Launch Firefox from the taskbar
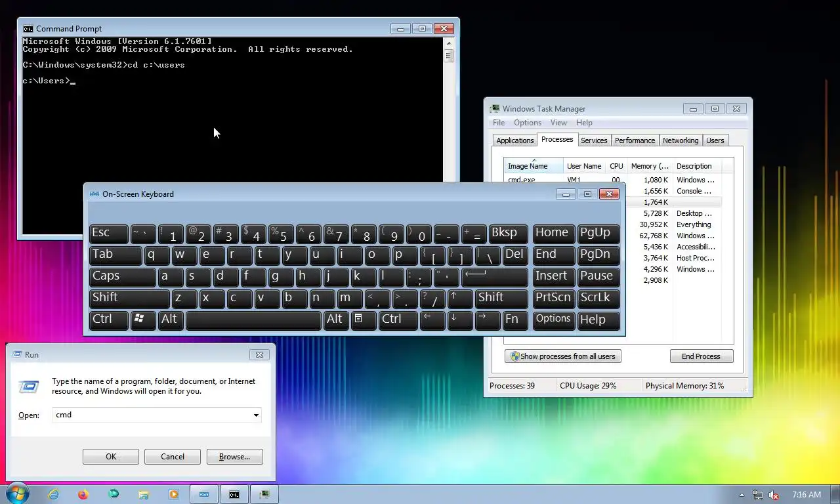Image resolution: width=840 pixels, height=504 pixels. (x=83, y=494)
